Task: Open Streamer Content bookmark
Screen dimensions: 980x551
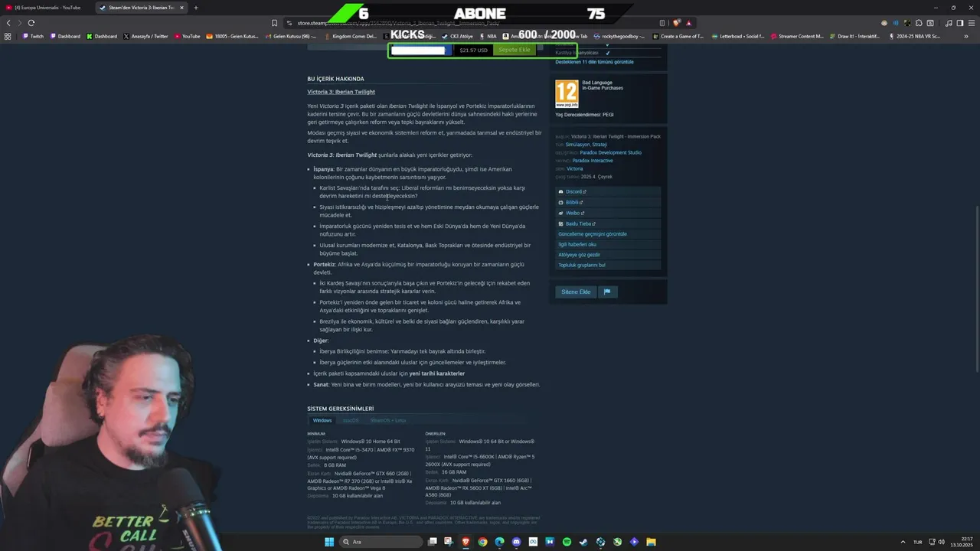Action: [797, 36]
